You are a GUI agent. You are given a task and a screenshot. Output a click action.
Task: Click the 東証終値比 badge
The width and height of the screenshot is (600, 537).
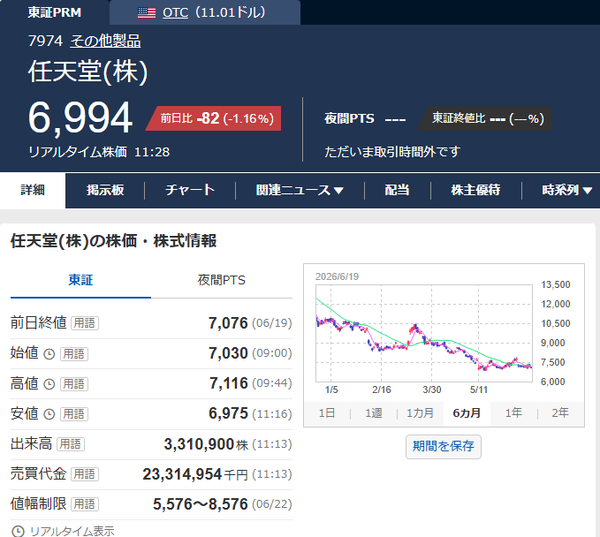click(x=484, y=118)
